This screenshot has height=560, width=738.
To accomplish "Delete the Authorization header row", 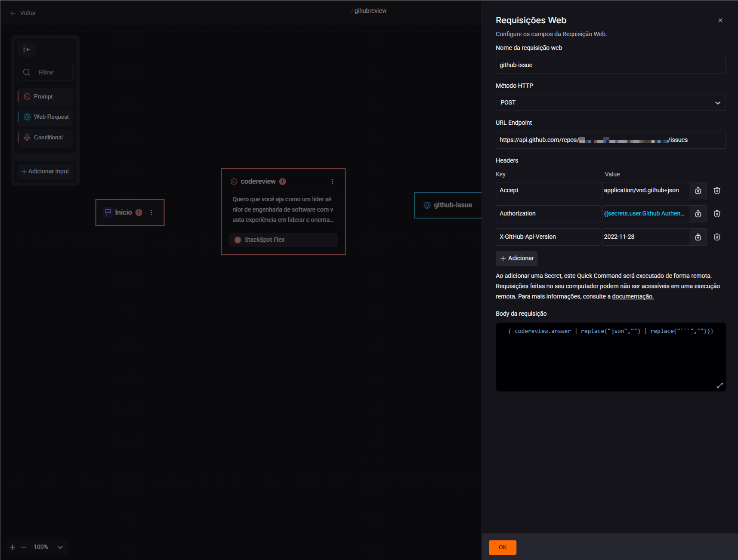I will point(716,214).
